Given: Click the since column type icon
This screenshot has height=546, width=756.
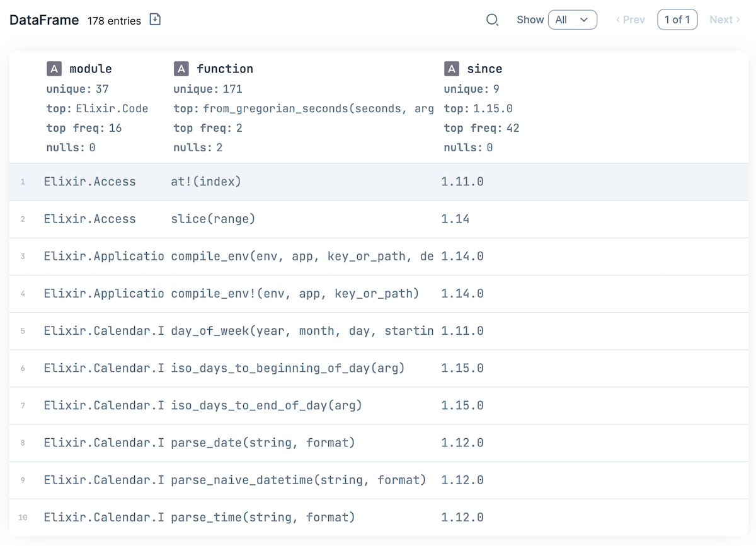Looking at the screenshot, I should [451, 69].
